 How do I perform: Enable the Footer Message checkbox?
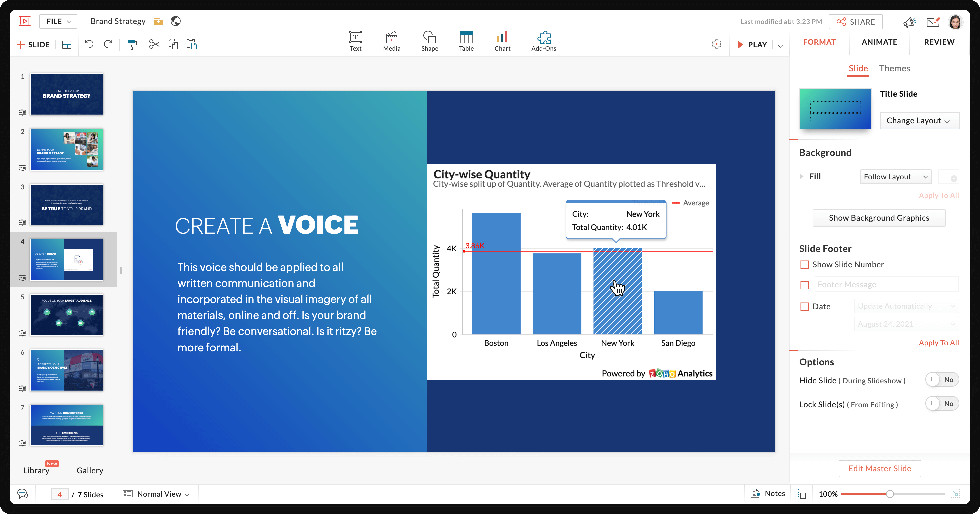804,285
